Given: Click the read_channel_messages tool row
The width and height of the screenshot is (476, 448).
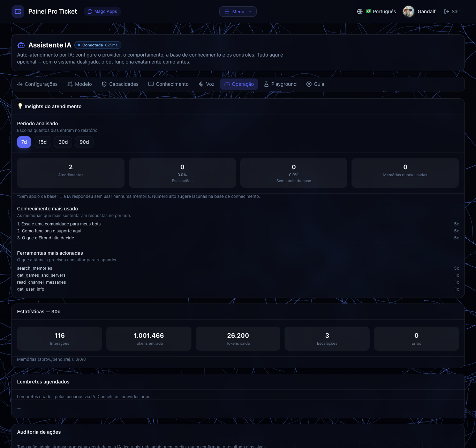Looking at the screenshot, I should point(238,282).
